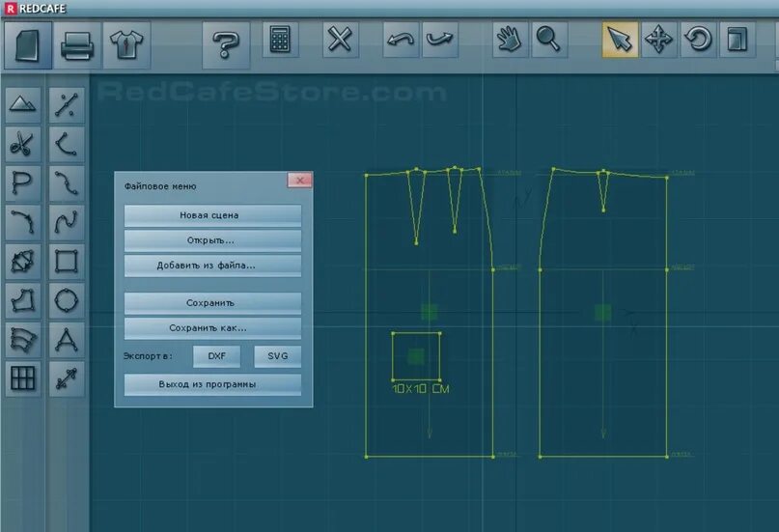Viewport: 779px width, 532px height.
Task: Open the shirt preview icon
Action: pyautogui.click(x=126, y=45)
